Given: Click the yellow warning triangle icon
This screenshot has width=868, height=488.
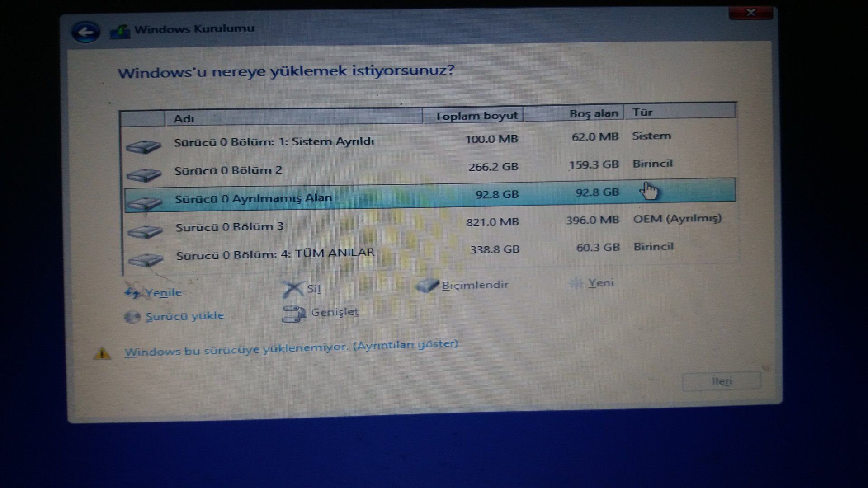Looking at the screenshot, I should pos(102,353).
